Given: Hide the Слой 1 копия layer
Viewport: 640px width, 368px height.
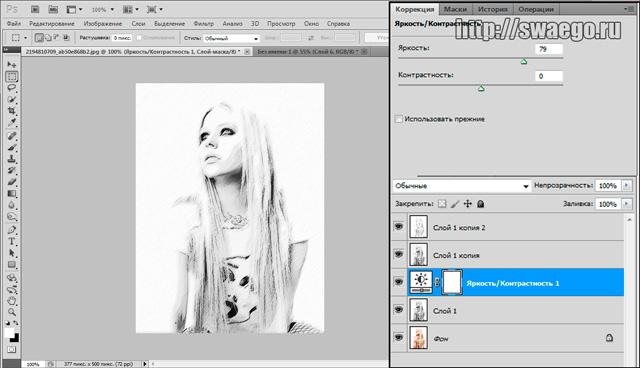Looking at the screenshot, I should [399, 254].
